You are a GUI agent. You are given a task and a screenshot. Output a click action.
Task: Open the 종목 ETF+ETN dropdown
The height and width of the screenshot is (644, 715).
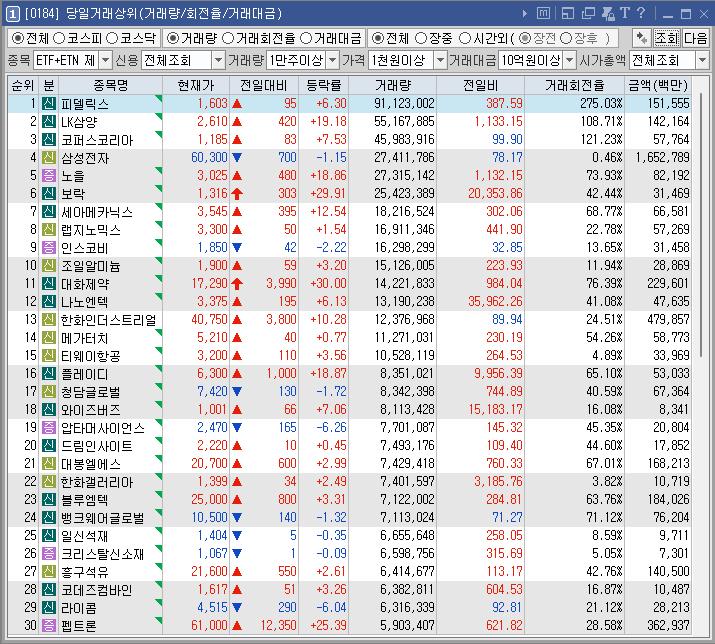click(x=106, y=60)
